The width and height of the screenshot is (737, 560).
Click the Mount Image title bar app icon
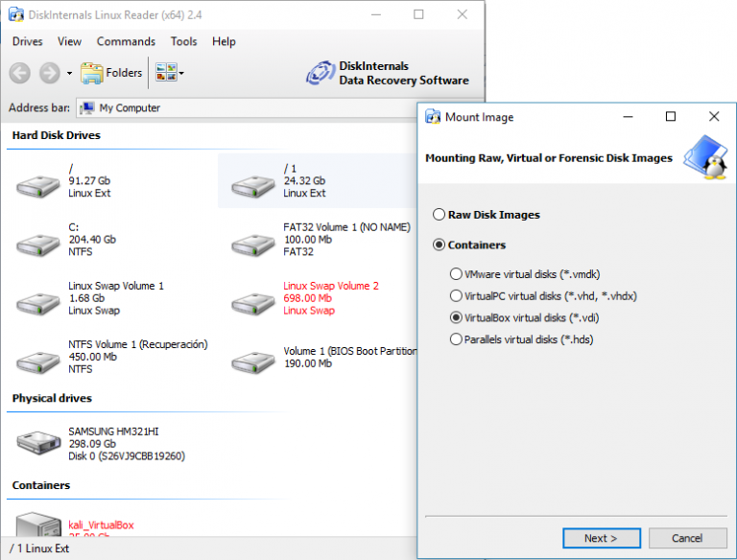click(x=433, y=117)
